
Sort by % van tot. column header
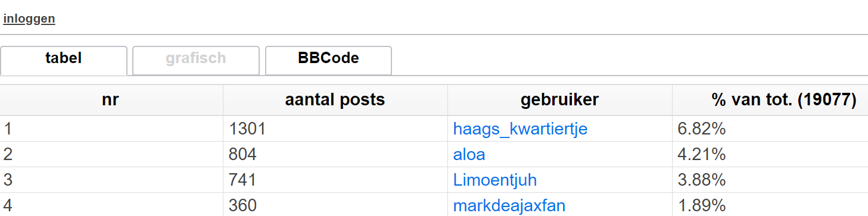(x=770, y=100)
